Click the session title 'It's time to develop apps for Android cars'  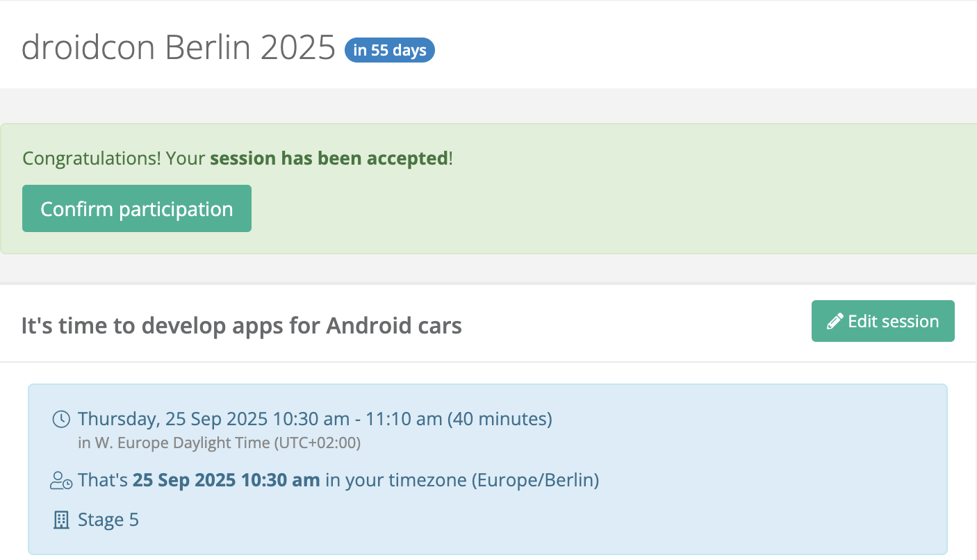coord(242,325)
